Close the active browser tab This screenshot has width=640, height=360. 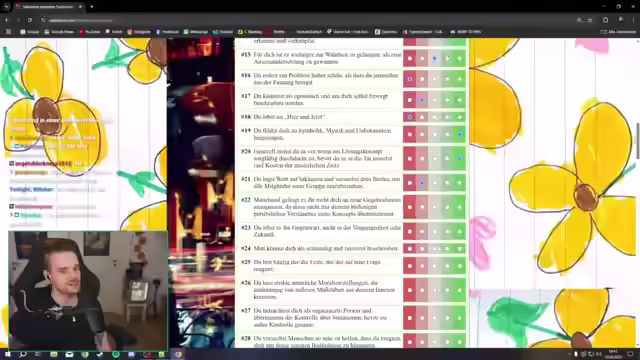tap(80, 7)
